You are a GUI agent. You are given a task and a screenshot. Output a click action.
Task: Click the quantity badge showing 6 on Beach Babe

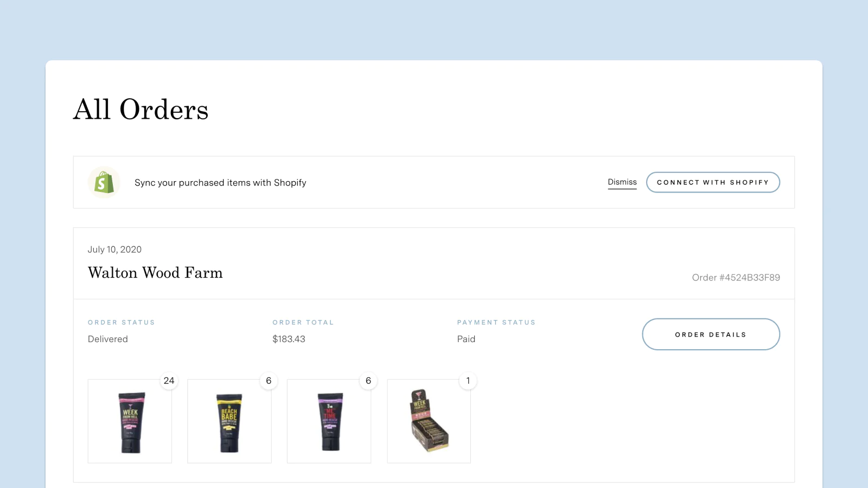(269, 381)
